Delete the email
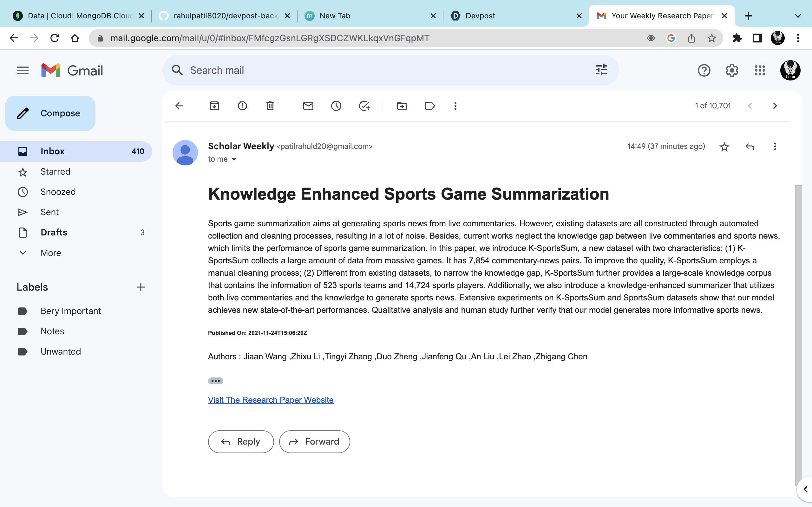The height and width of the screenshot is (507, 812). click(x=270, y=106)
